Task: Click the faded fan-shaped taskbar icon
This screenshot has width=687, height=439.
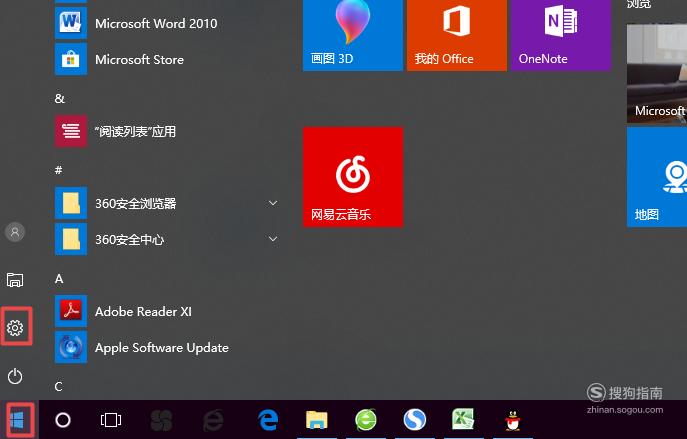Action: tap(161, 420)
